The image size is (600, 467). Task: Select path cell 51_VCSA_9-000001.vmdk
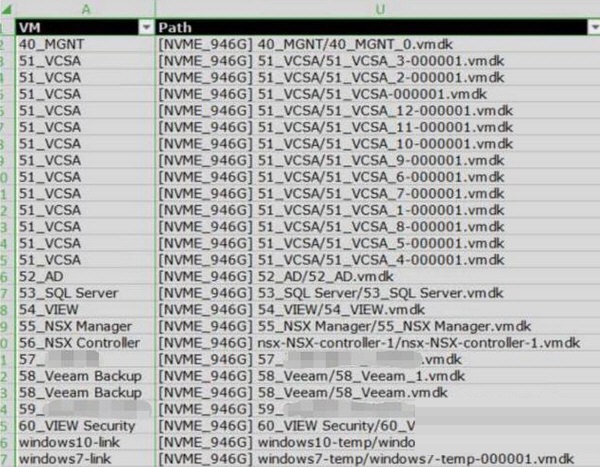click(378, 160)
